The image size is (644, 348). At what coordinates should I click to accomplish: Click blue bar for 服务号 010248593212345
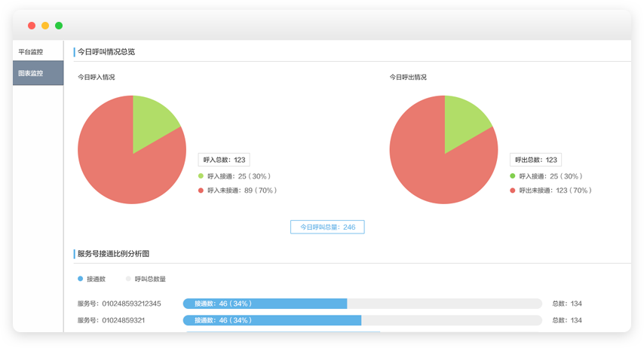[265, 304]
